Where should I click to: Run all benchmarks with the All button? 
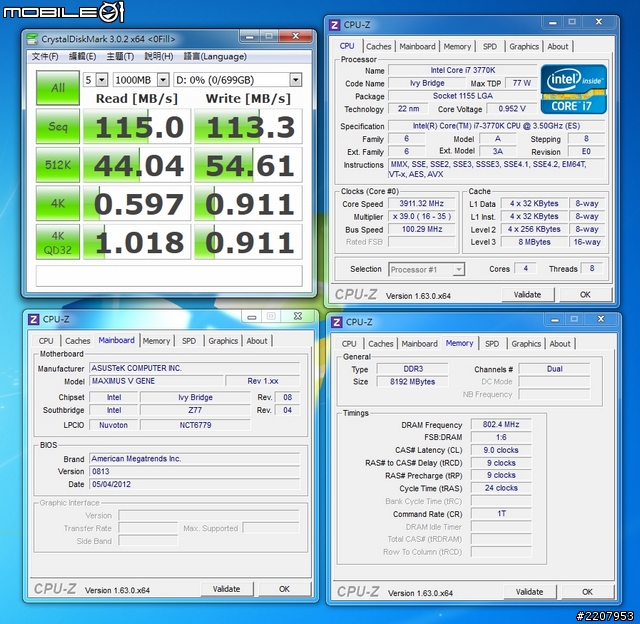(58, 88)
